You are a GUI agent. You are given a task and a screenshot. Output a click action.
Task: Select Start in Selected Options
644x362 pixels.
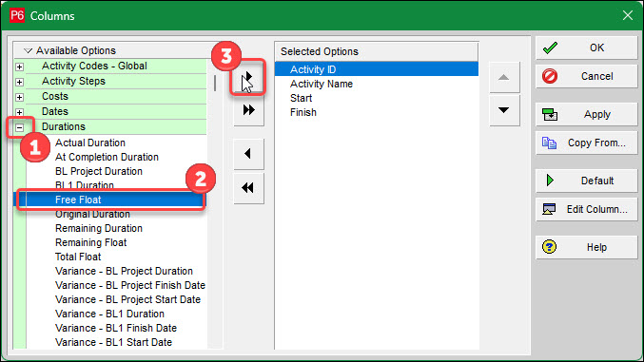click(301, 98)
